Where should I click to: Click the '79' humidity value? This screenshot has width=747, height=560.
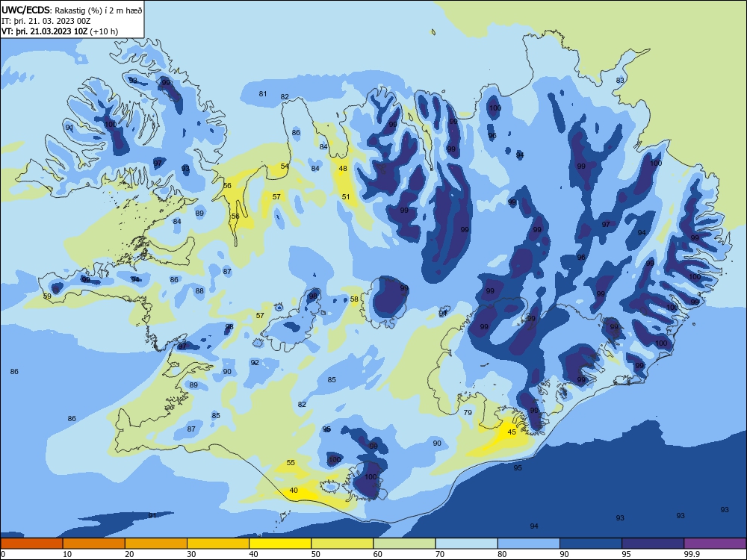click(x=468, y=413)
